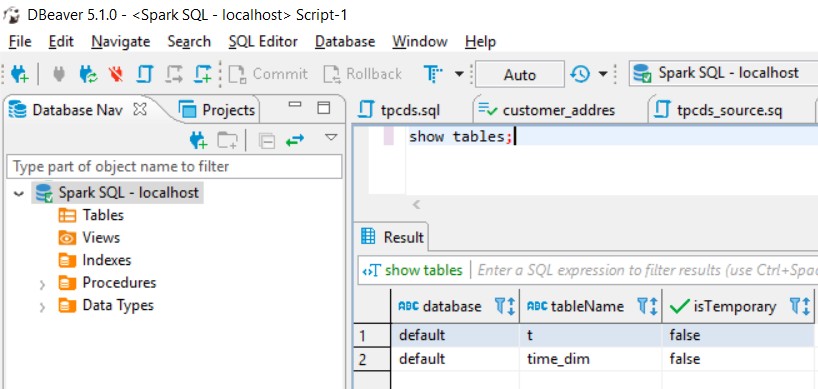This screenshot has width=818, height=389.
Task: Click the time_dim table name cell
Action: 591,359
